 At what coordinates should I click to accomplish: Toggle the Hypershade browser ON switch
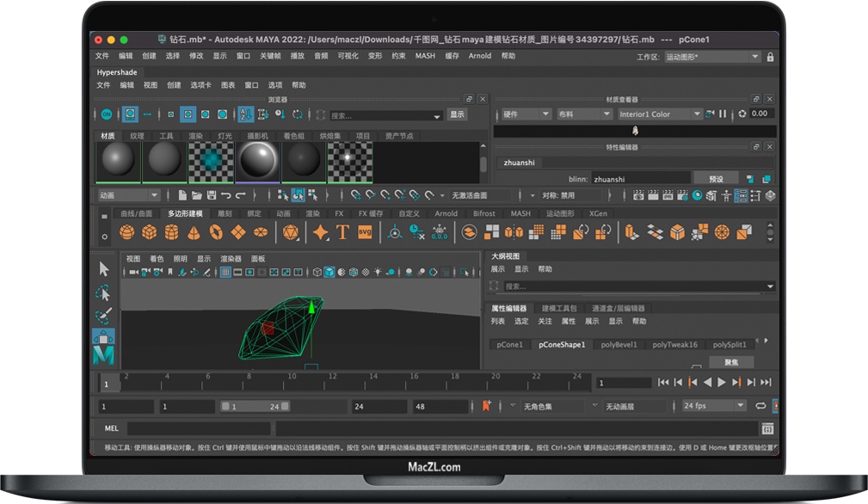point(106,114)
